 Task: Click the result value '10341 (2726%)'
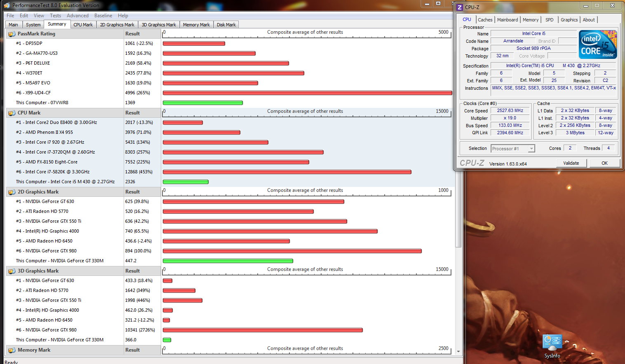click(x=140, y=330)
